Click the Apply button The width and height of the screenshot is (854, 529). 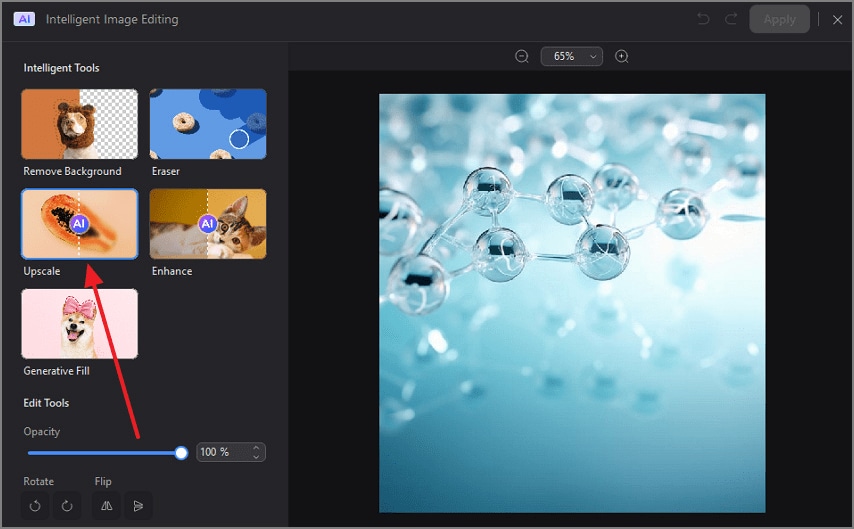[779, 19]
